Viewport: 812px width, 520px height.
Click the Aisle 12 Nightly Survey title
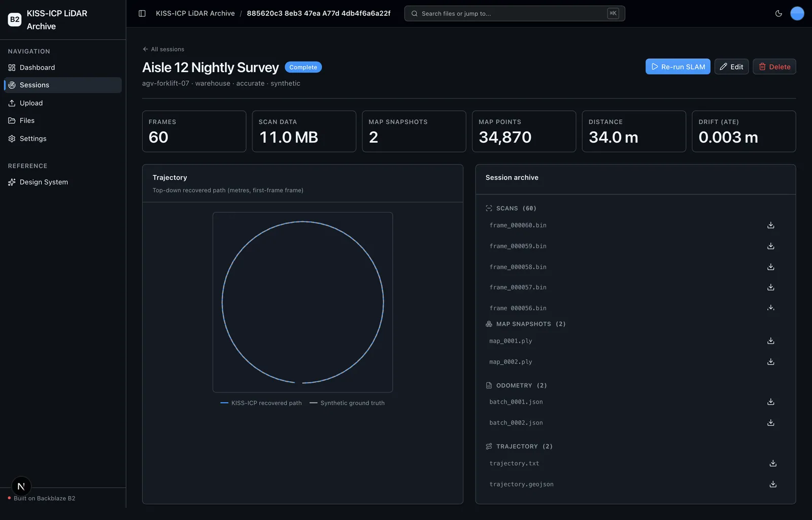point(211,68)
